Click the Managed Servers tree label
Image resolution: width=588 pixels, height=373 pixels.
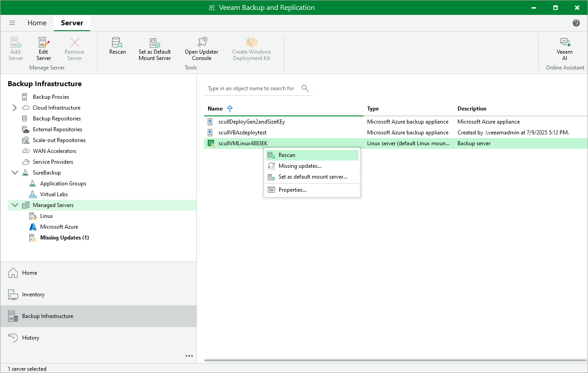53,205
